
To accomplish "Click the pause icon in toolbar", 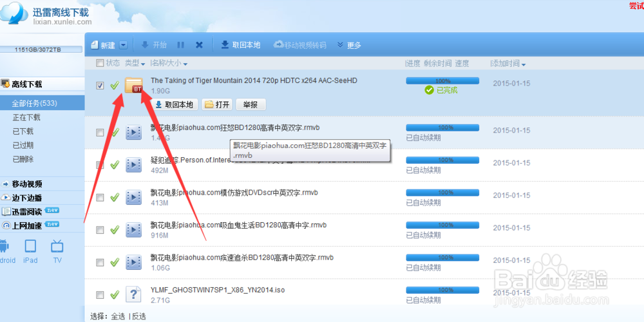I will (181, 45).
